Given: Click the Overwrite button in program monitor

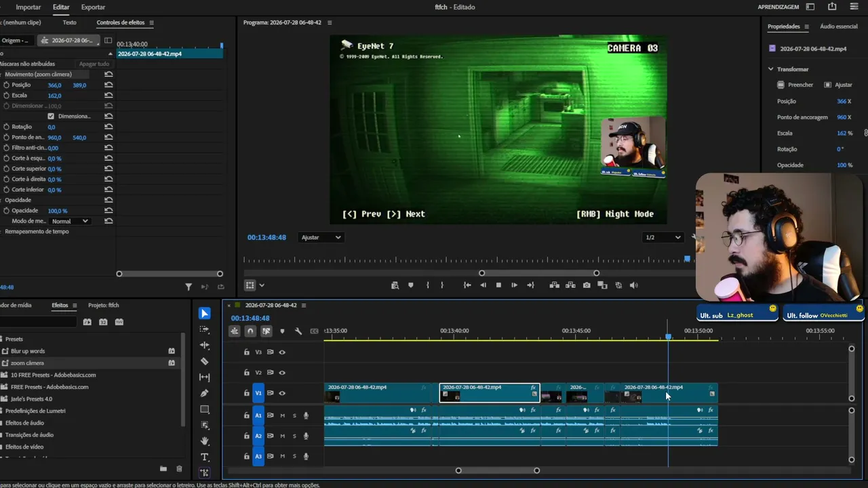Looking at the screenshot, I should coord(570,285).
